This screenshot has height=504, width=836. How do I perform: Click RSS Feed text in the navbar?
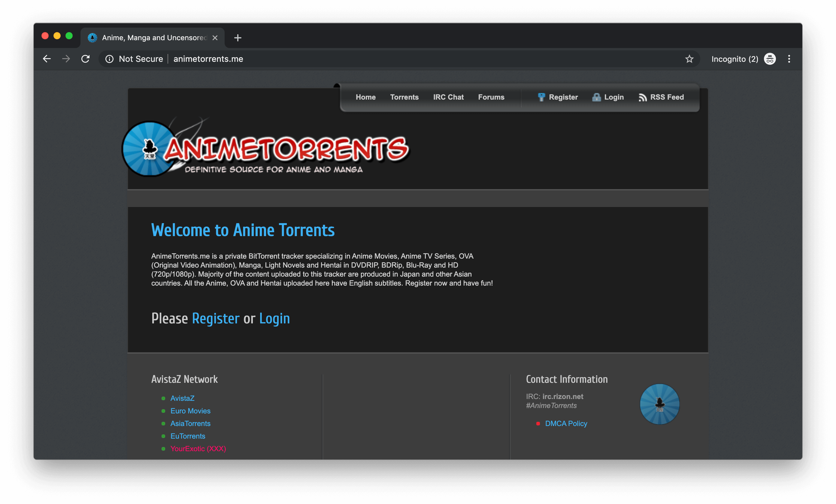click(x=667, y=97)
